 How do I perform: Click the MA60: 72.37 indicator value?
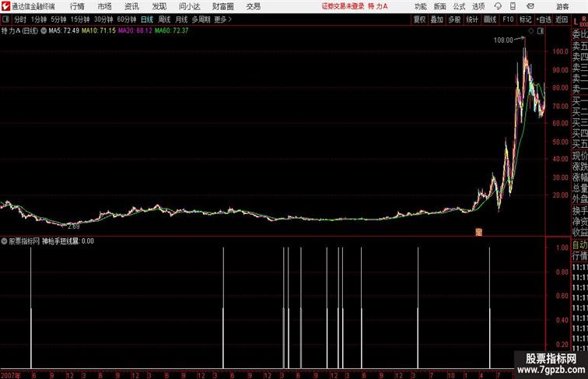[x=171, y=31]
